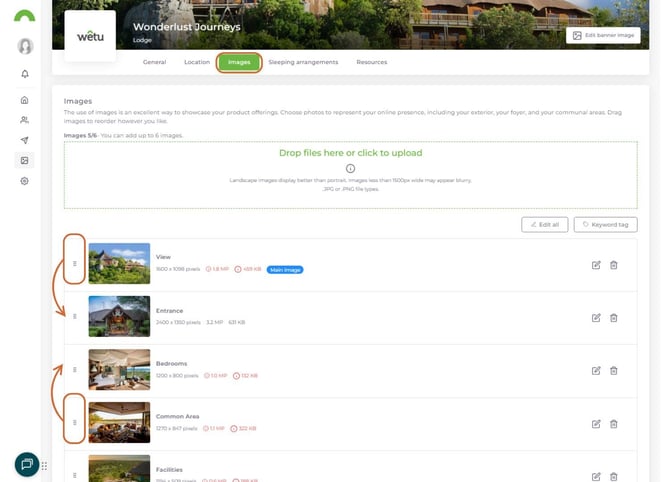This screenshot has height=482, width=670.
Task: Click the edit icon for View image
Action: tap(596, 265)
